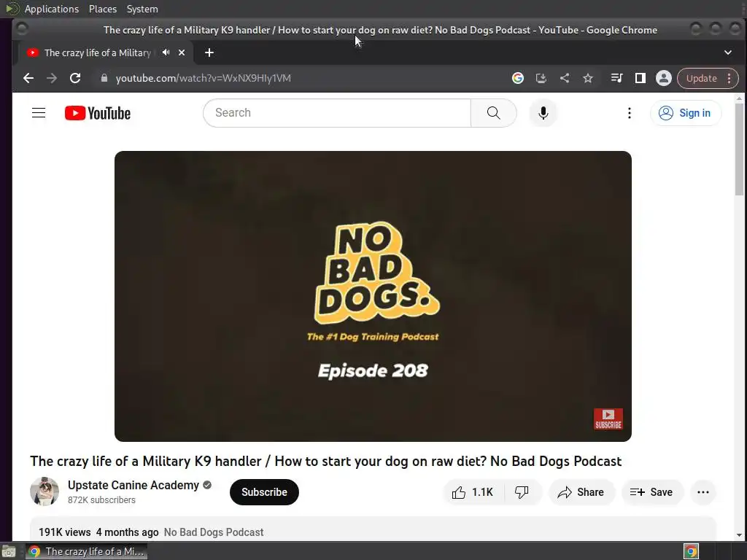Click the search magnifier button

tap(494, 113)
